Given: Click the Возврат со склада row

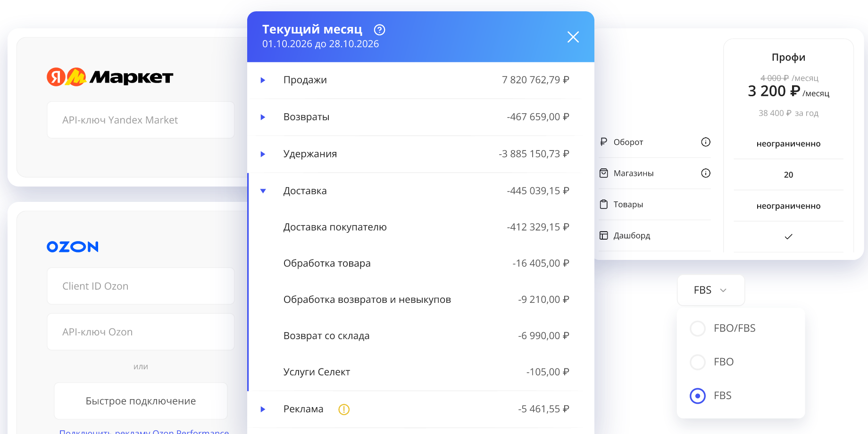Looking at the screenshot, I should [421, 336].
